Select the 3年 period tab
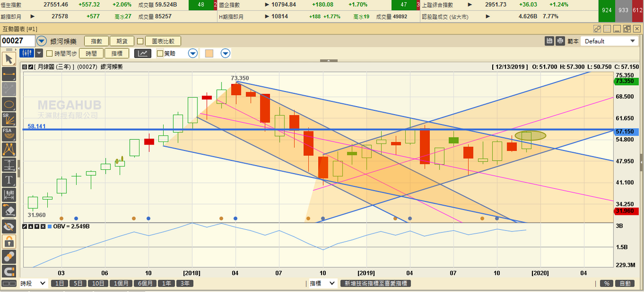This screenshot has width=644, height=292. 185,283
